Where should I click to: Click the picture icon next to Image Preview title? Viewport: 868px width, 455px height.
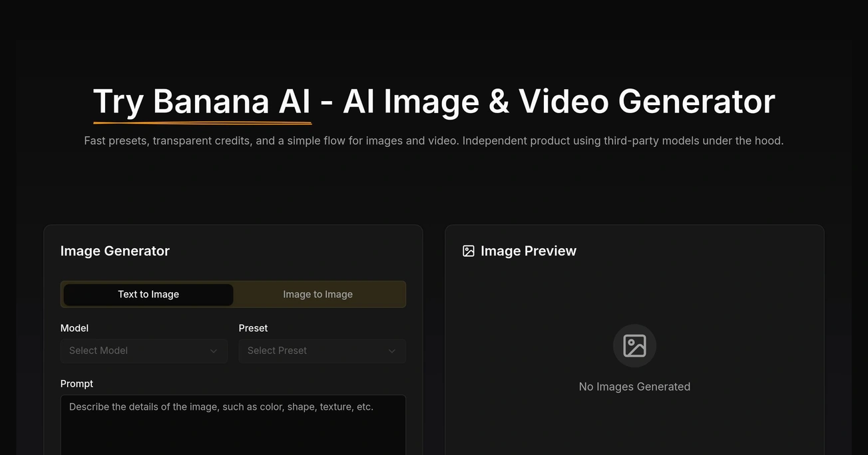pos(468,251)
